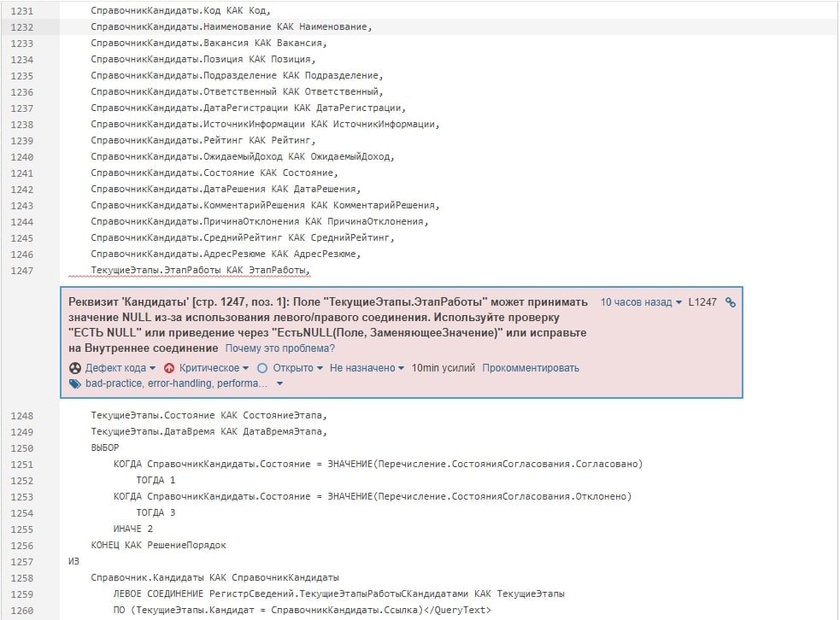Click bad-practice, error-handling tags list

176,383
